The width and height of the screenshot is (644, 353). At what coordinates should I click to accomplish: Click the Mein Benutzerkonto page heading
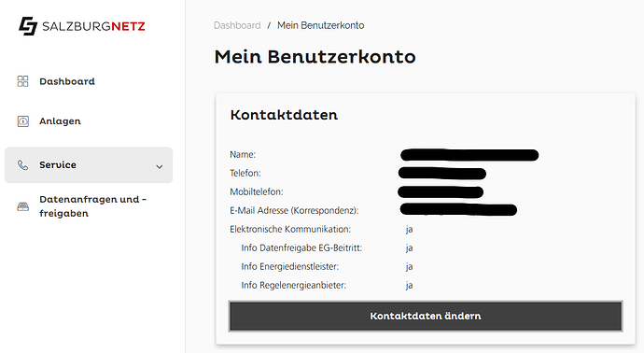(315, 57)
